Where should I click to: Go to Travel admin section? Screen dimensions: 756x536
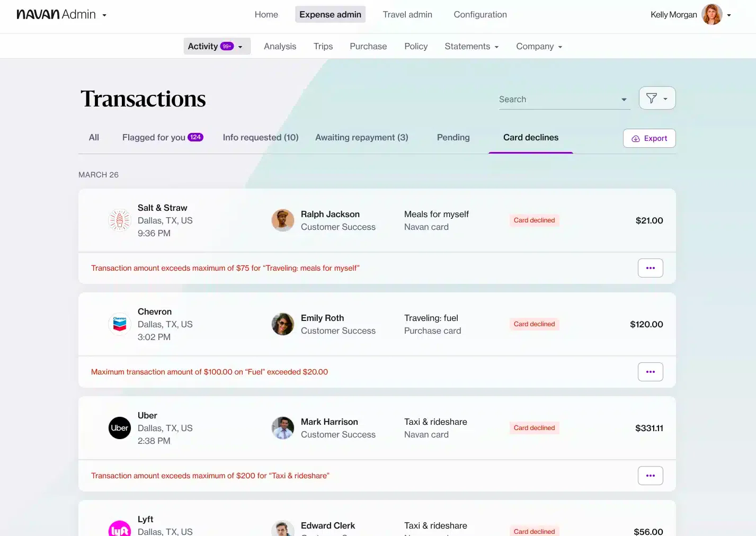click(x=407, y=14)
